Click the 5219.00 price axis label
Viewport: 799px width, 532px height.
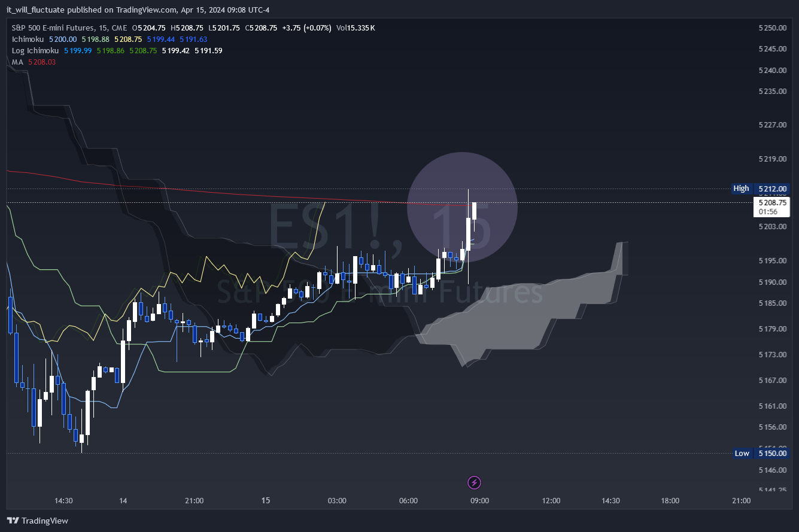click(771, 159)
